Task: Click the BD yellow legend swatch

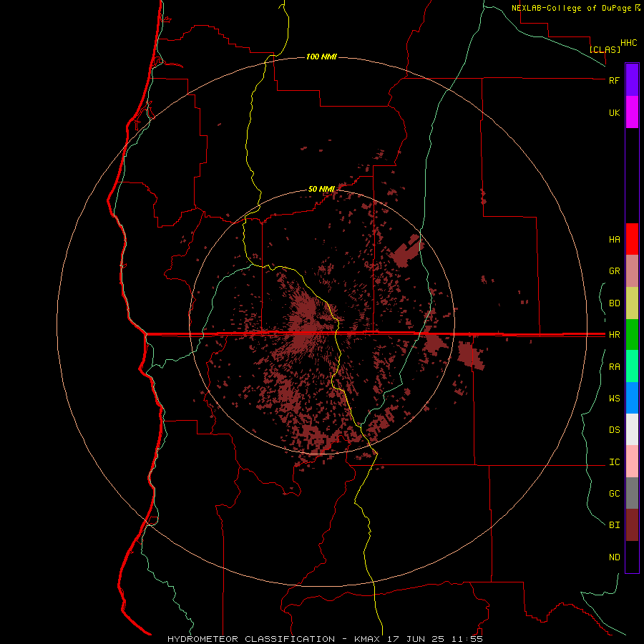Action: 632,303
